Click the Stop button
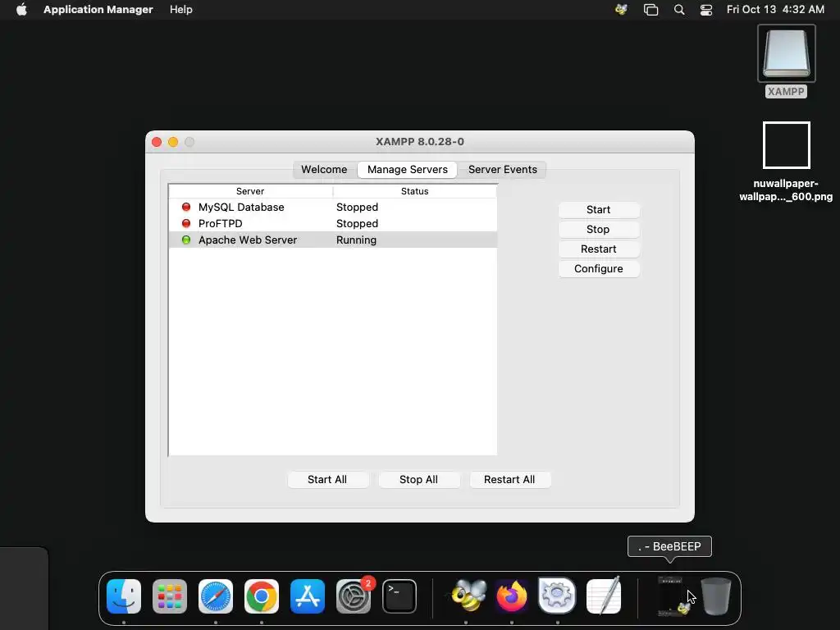The width and height of the screenshot is (840, 630). pyautogui.click(x=598, y=230)
